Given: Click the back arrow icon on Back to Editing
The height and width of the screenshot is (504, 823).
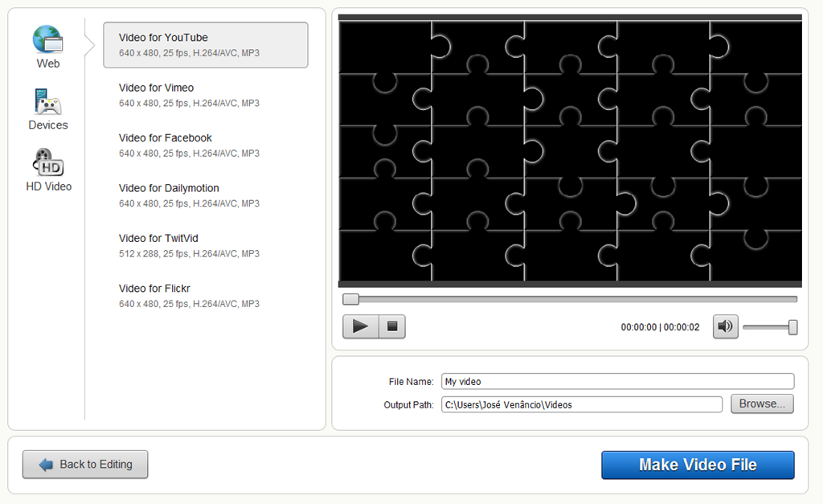Looking at the screenshot, I should 44,464.
